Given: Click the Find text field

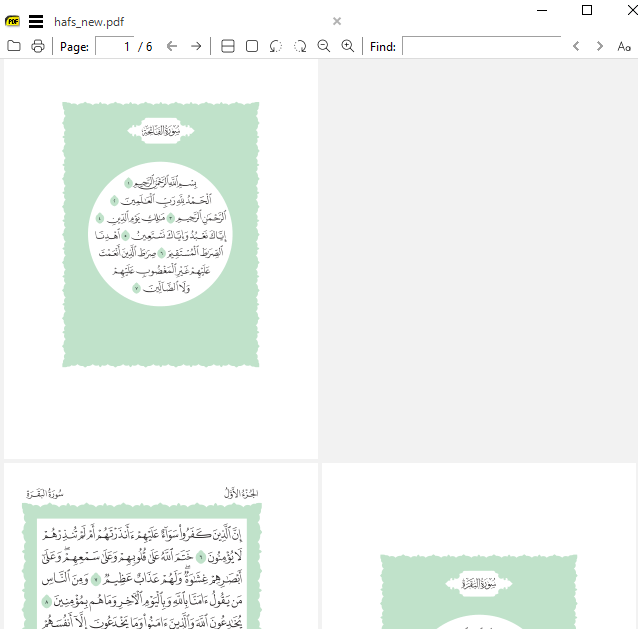Looking at the screenshot, I should pyautogui.click(x=481, y=46).
